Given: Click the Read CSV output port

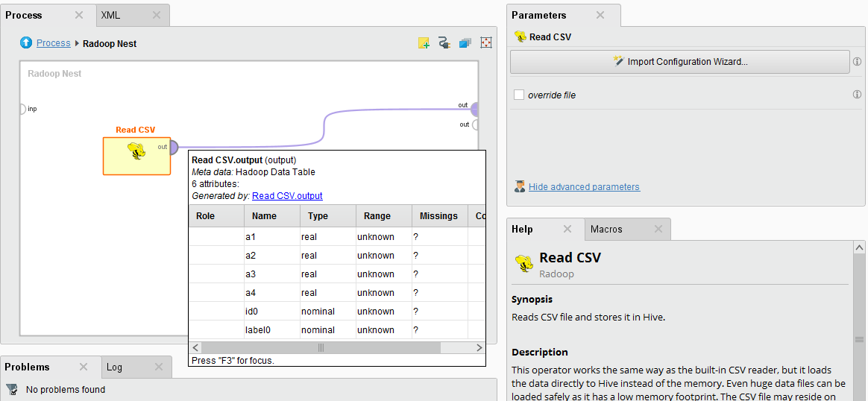Looking at the screenshot, I should click(x=174, y=148).
